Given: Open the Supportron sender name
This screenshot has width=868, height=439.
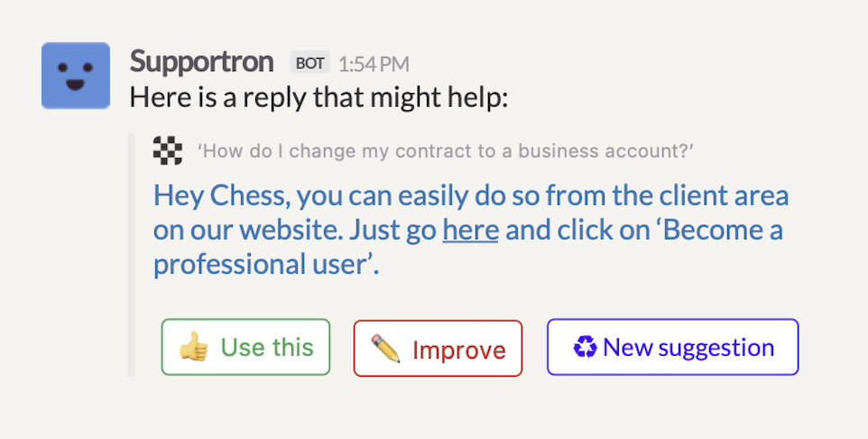Looking at the screenshot, I should tap(201, 61).
